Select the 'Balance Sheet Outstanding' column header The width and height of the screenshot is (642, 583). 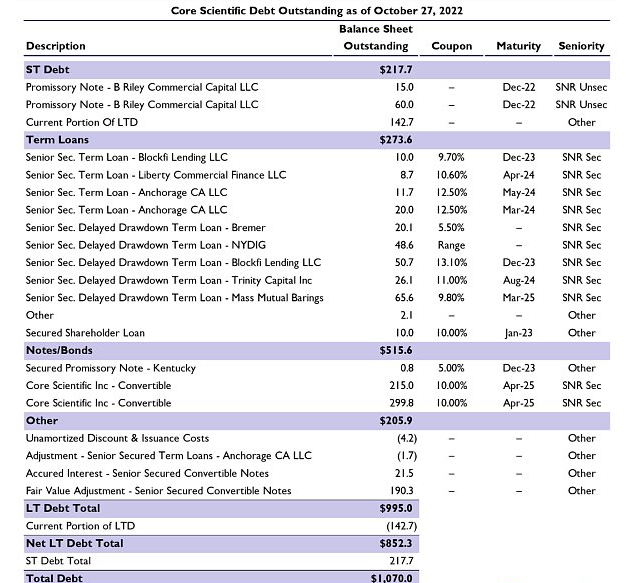tap(376, 37)
